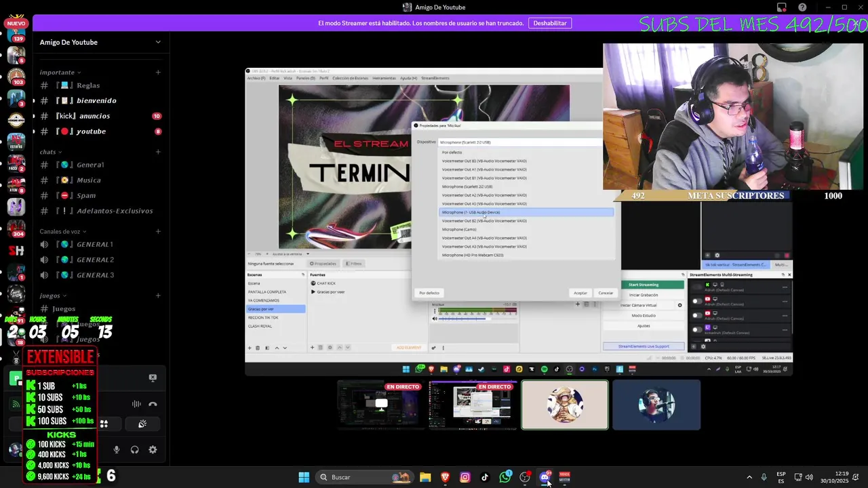Open Discord taskbar icon

(545, 477)
